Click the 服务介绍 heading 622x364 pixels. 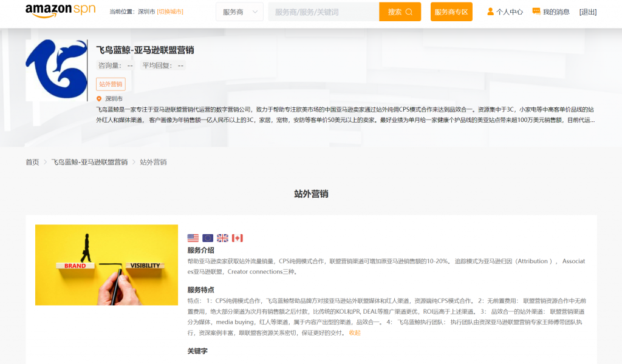click(x=200, y=251)
